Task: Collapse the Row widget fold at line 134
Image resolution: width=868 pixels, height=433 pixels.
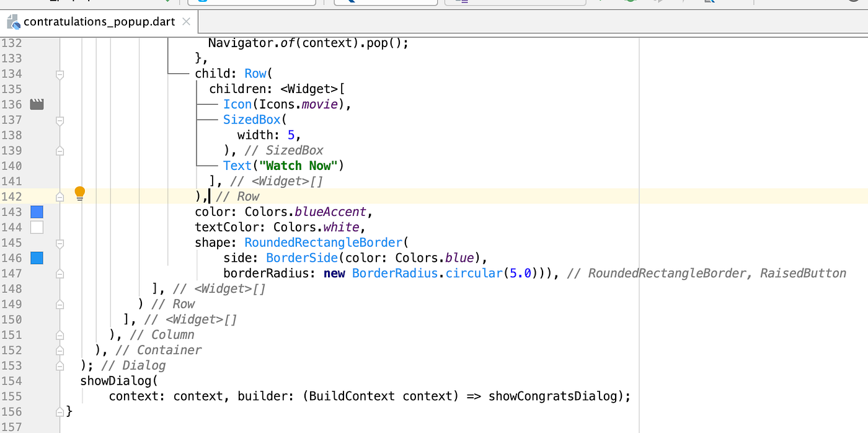Action: [x=60, y=74]
